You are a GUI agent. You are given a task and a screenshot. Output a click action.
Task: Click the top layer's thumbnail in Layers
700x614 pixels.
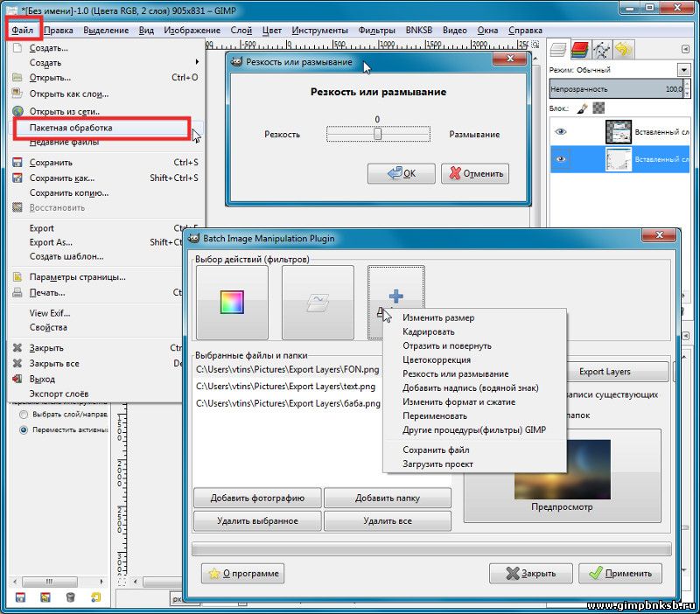point(619,132)
